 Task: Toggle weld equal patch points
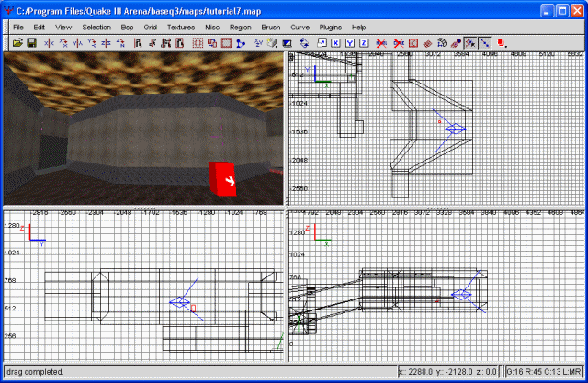469,43
